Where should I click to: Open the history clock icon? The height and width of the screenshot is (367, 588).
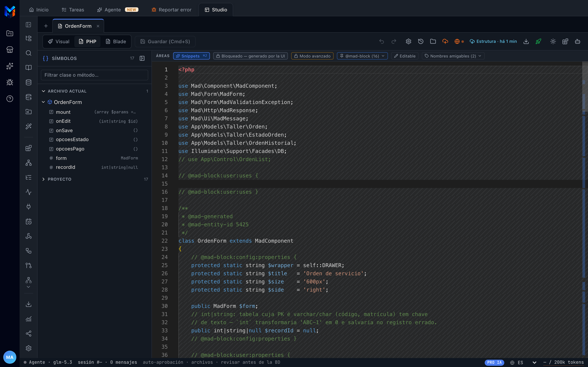421,42
